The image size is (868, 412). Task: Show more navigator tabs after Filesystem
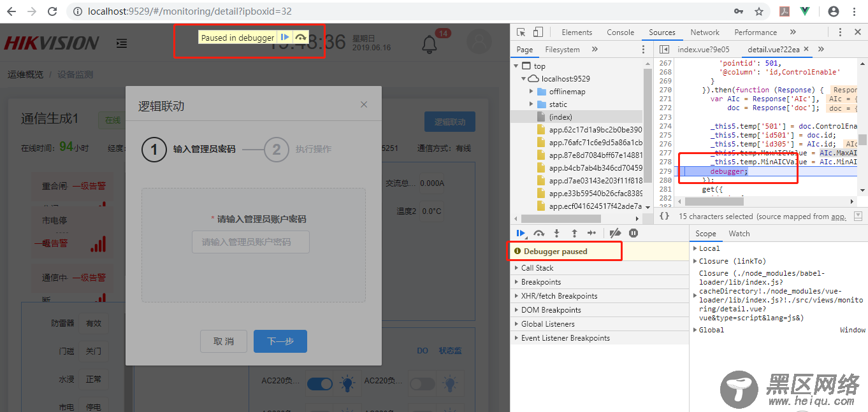(595, 50)
